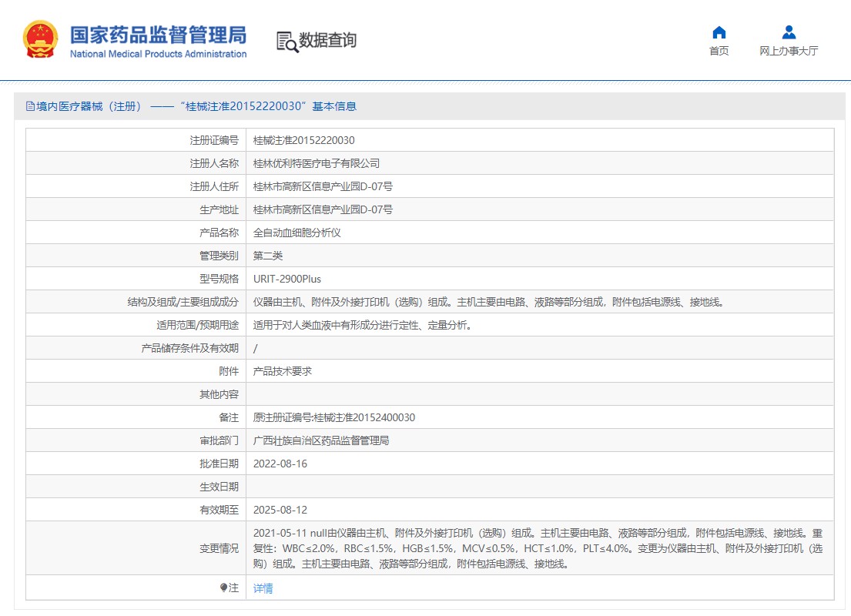This screenshot has height=616, width=851.
Task: Click the lightbulb icon beside 注
Action: [223, 588]
